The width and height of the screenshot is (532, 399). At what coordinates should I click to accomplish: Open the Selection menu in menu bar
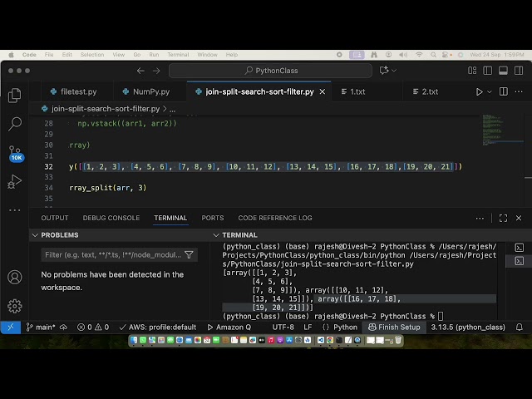[x=92, y=55]
